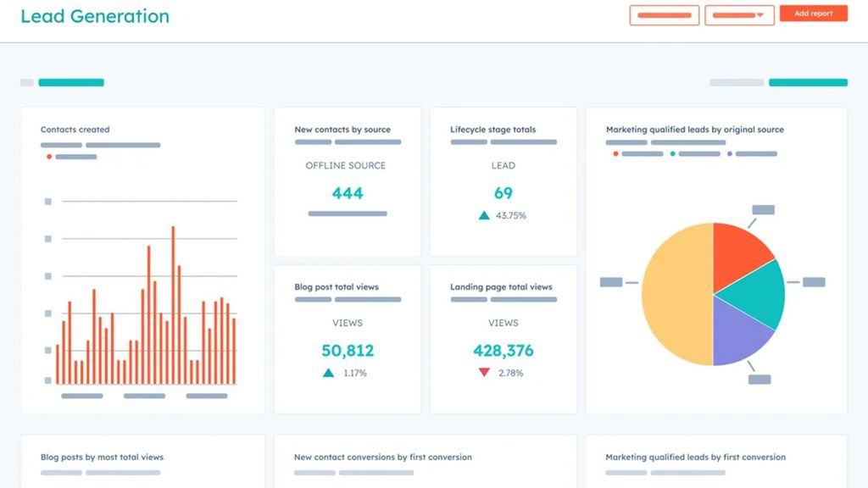Image resolution: width=868 pixels, height=488 pixels.
Task: Select the teal highlighted tab at top right
Action: click(808, 83)
